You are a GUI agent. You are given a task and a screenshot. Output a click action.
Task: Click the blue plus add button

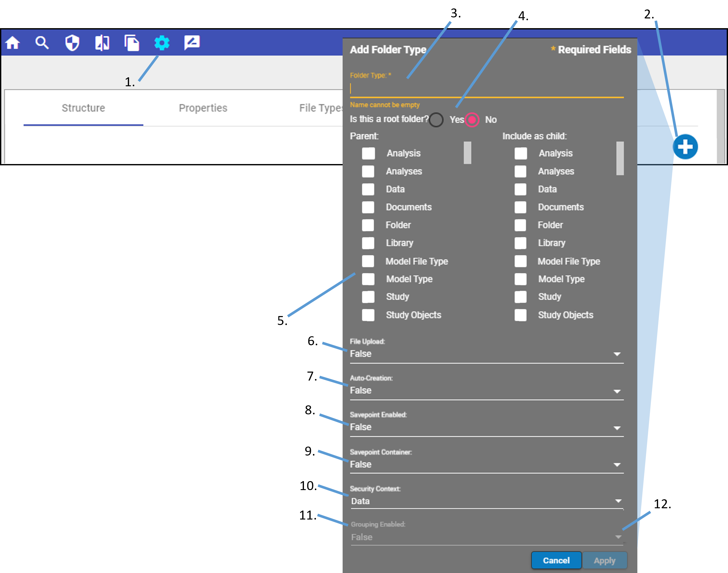[685, 147]
